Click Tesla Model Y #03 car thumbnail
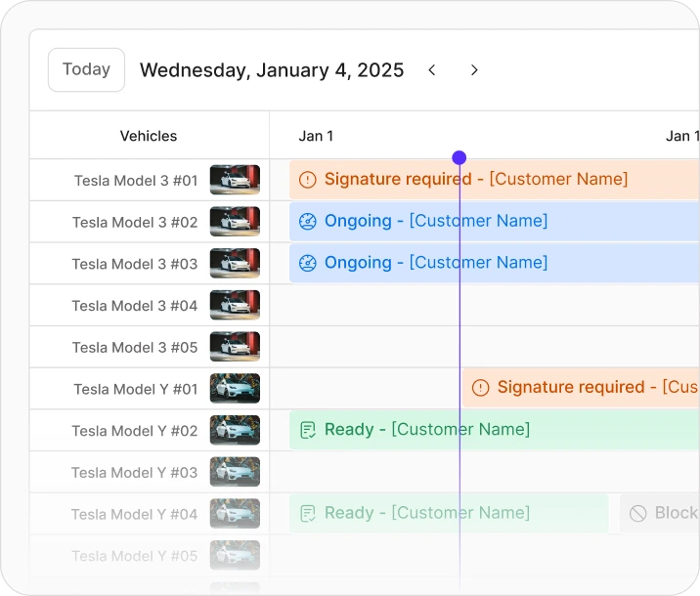Image resolution: width=700 pixels, height=596 pixels. (x=235, y=472)
